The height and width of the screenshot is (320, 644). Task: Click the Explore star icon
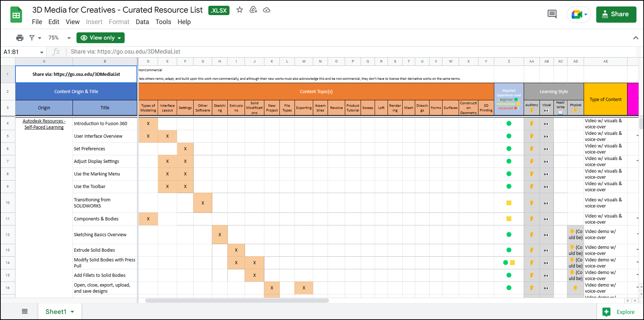[x=607, y=312]
